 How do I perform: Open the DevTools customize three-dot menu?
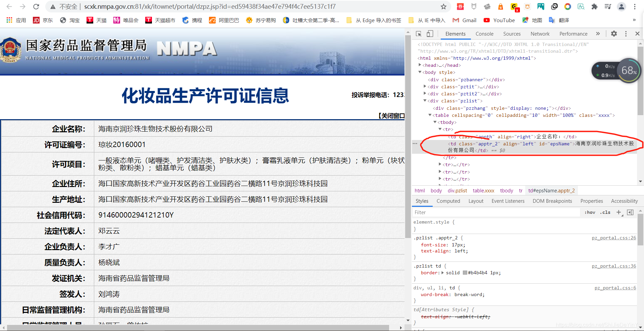point(626,34)
